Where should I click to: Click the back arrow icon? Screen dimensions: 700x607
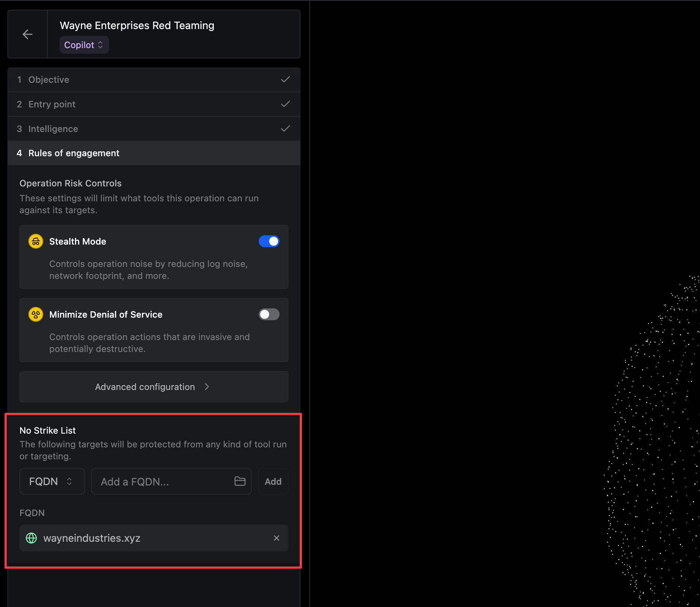(x=27, y=34)
